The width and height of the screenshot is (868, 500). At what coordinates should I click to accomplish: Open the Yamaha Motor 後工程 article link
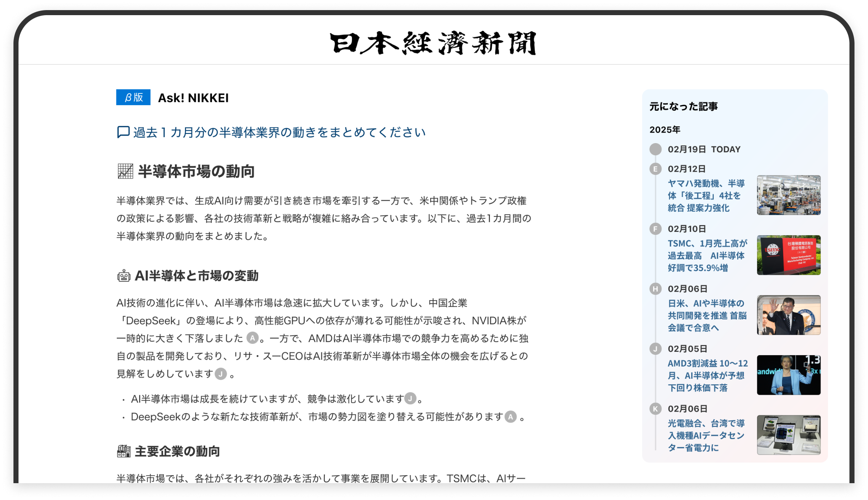706,196
